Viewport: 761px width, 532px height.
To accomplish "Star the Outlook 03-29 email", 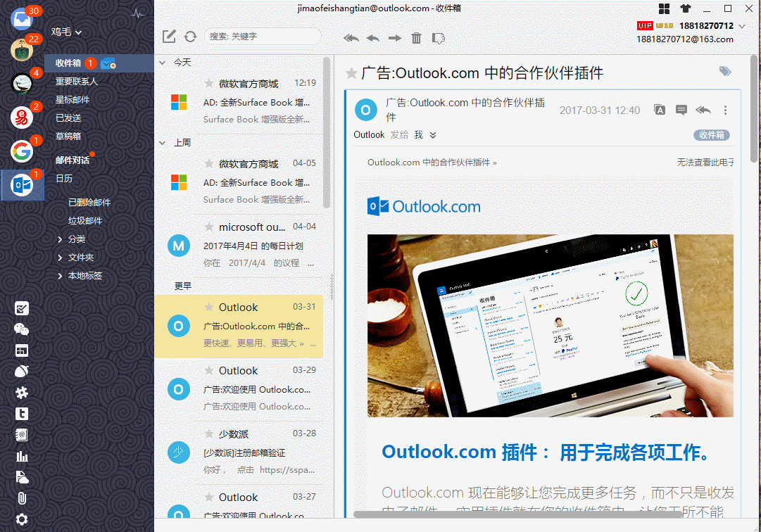I will point(208,371).
